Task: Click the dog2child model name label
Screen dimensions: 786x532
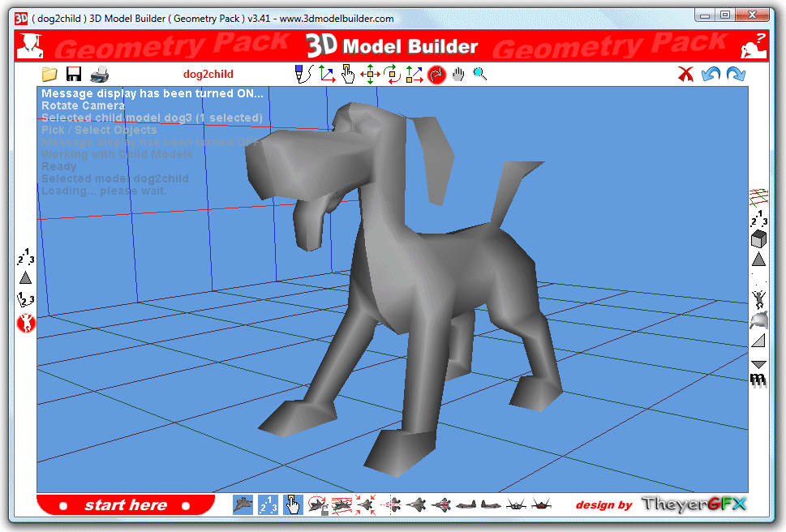Action: pos(208,75)
